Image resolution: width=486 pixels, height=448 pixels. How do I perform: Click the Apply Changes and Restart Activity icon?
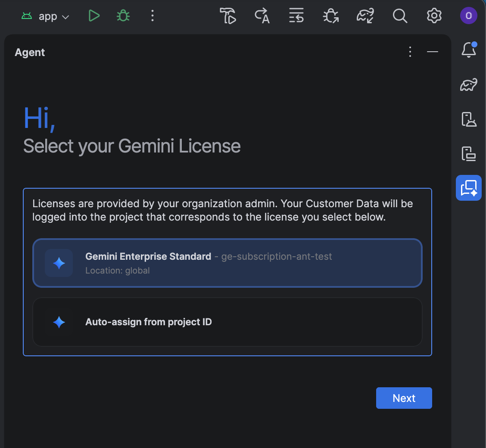pos(262,16)
